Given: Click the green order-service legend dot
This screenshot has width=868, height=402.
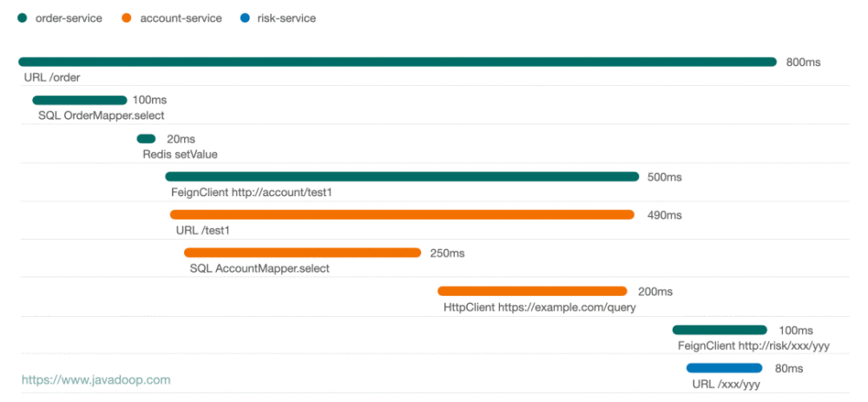Looking at the screenshot, I should coord(22,18).
